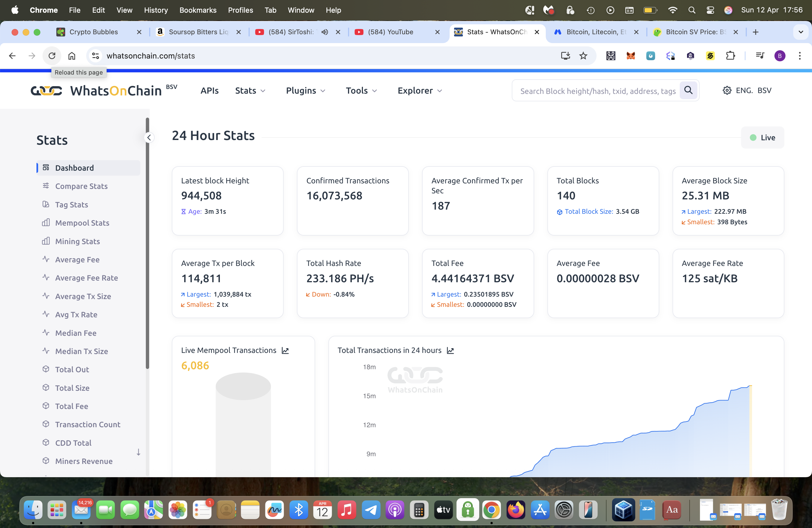Open Compare Stats in sidebar
The image size is (812, 528).
pos(81,186)
